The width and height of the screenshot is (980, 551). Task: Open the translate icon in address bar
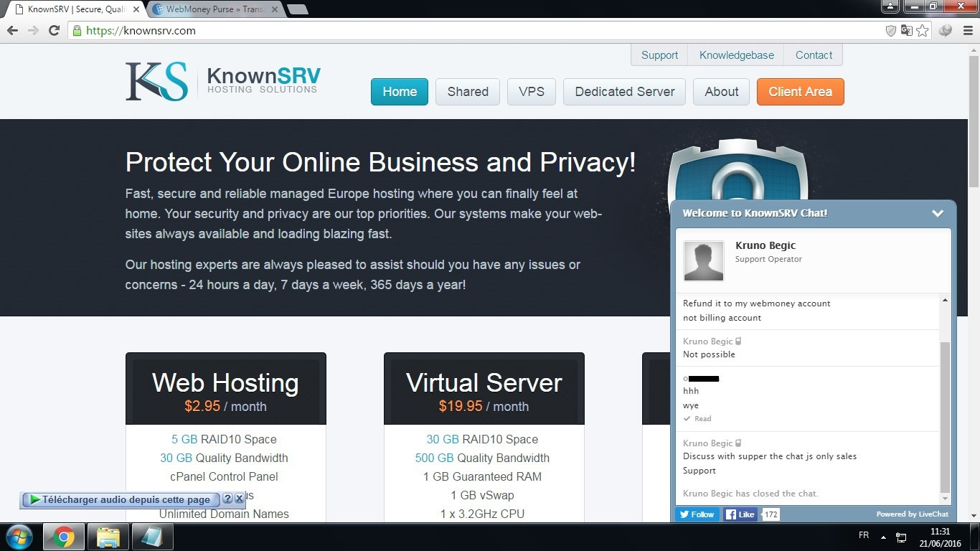click(x=907, y=31)
